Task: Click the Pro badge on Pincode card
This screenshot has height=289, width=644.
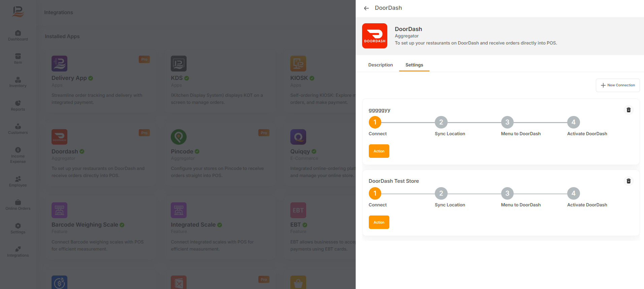Action: click(x=264, y=133)
